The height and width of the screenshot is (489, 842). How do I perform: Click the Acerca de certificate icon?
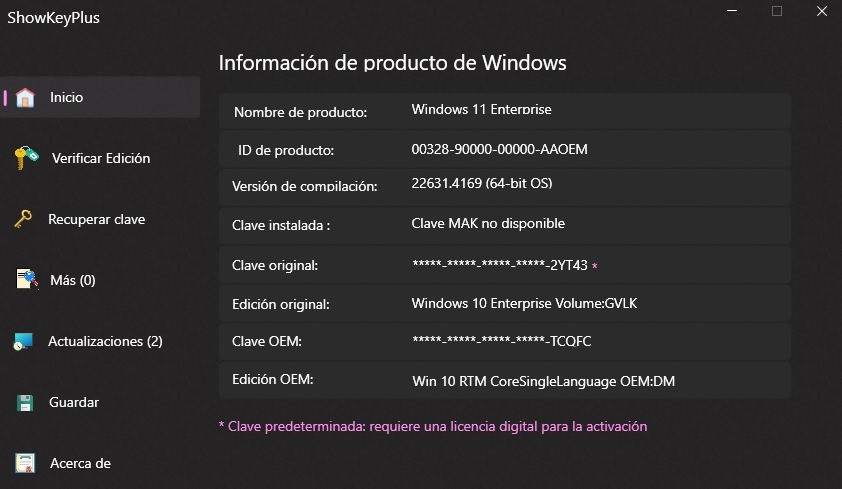[25, 463]
